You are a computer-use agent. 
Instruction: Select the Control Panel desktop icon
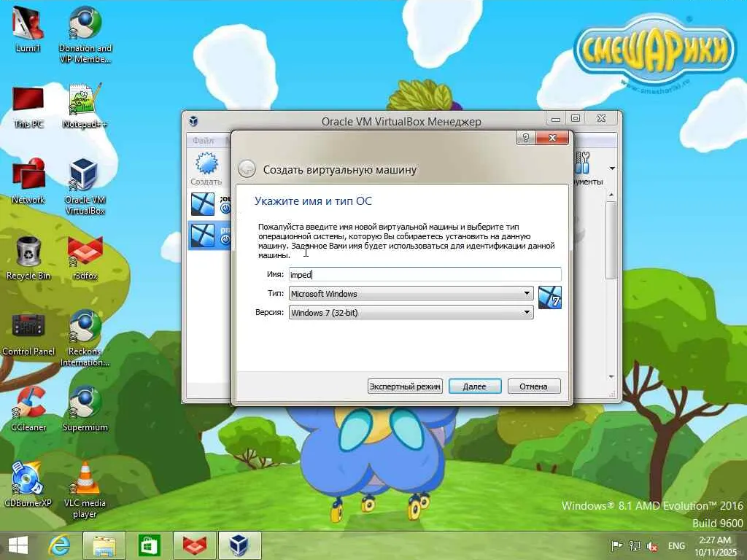28,333
